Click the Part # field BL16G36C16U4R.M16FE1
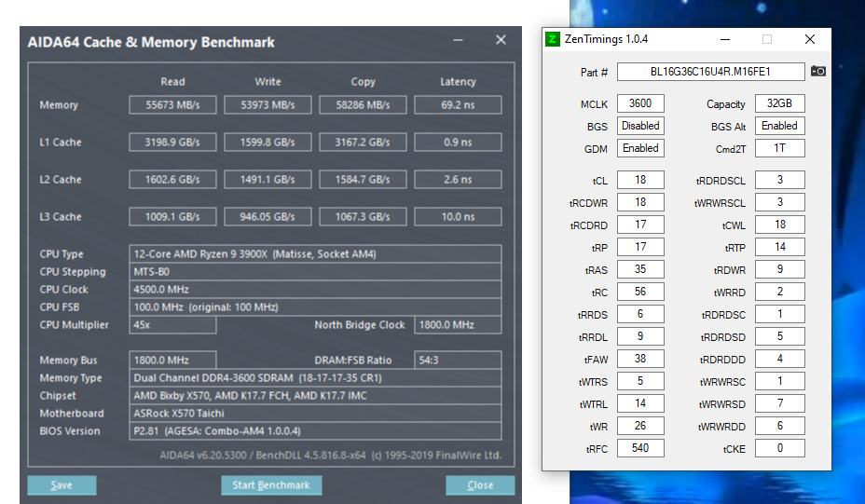Screen dimensions: 865x504 click(710, 72)
